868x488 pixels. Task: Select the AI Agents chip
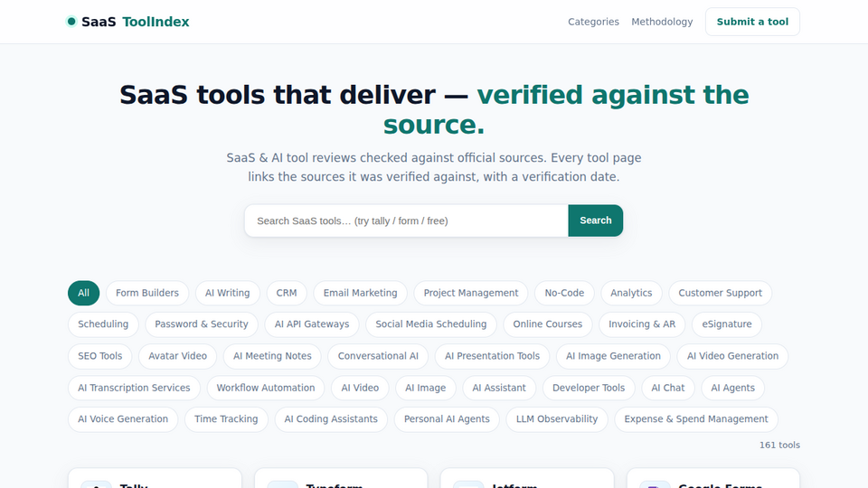(733, 388)
